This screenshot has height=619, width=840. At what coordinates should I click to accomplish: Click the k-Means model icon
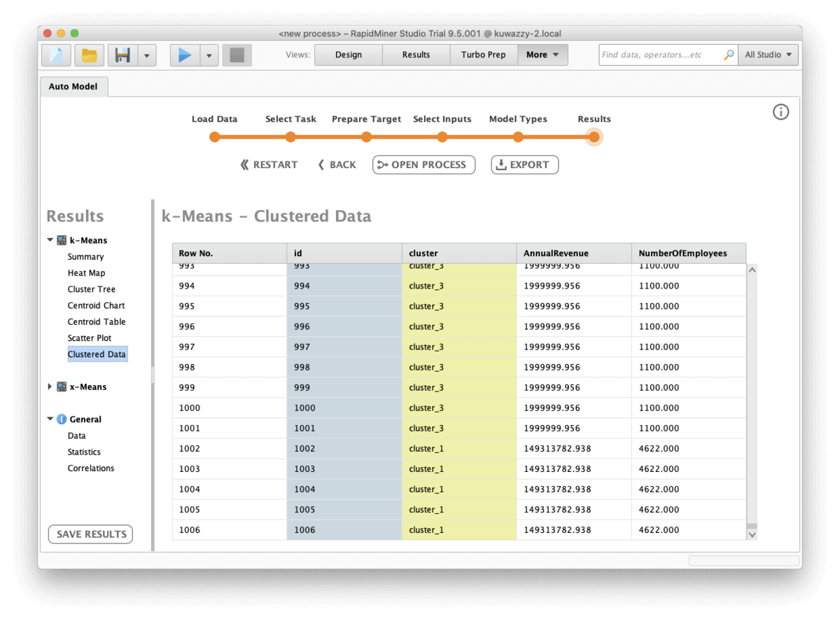click(x=62, y=240)
